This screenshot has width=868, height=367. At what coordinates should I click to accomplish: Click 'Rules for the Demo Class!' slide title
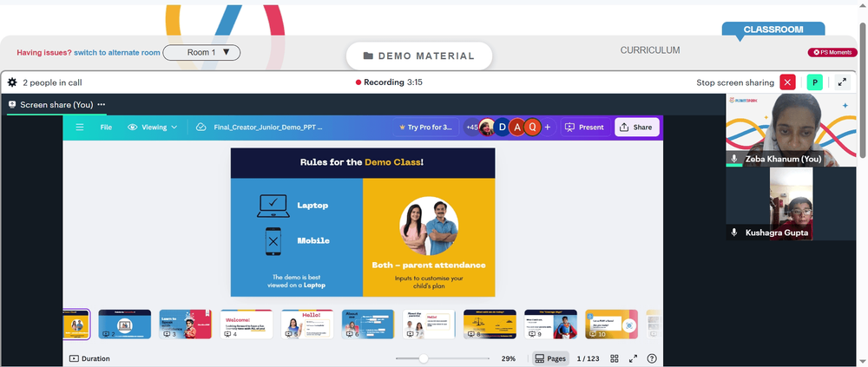[362, 162]
